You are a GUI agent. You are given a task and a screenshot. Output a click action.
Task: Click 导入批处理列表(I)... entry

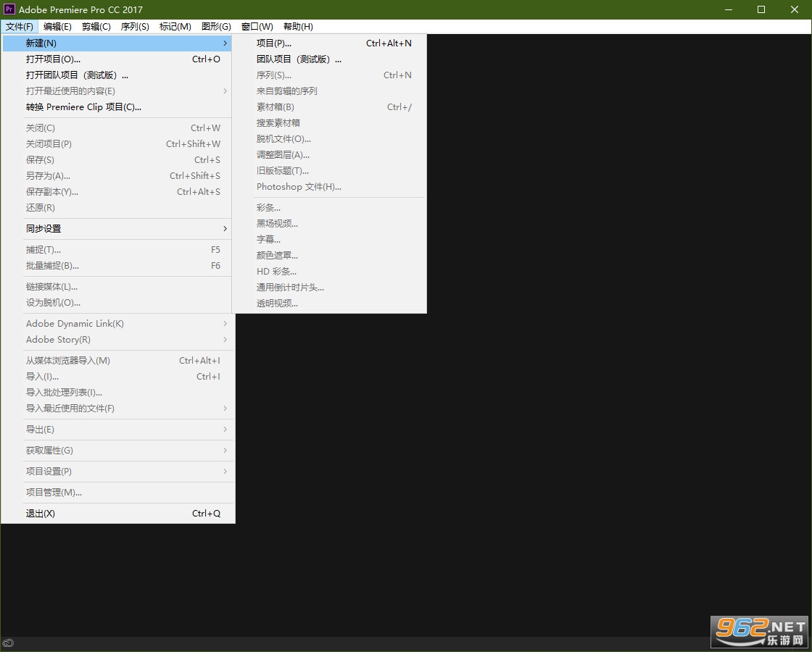click(117, 393)
